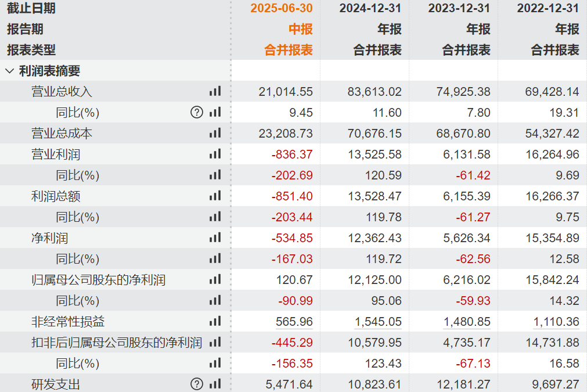Screen dimensions: 587x392
Task: Select the orange 中报 report period label
Action: (x=301, y=29)
